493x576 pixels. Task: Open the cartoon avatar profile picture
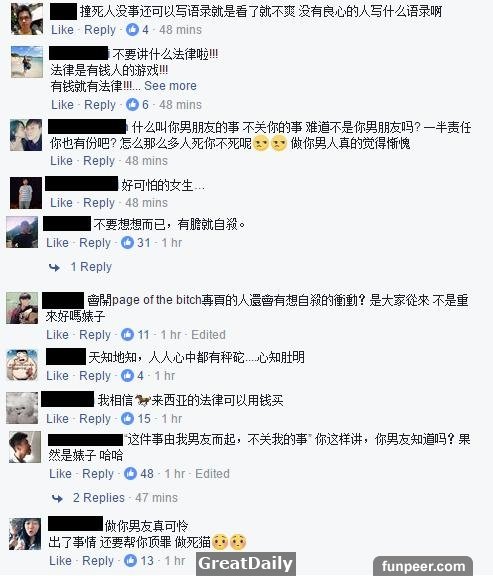click(x=22, y=365)
